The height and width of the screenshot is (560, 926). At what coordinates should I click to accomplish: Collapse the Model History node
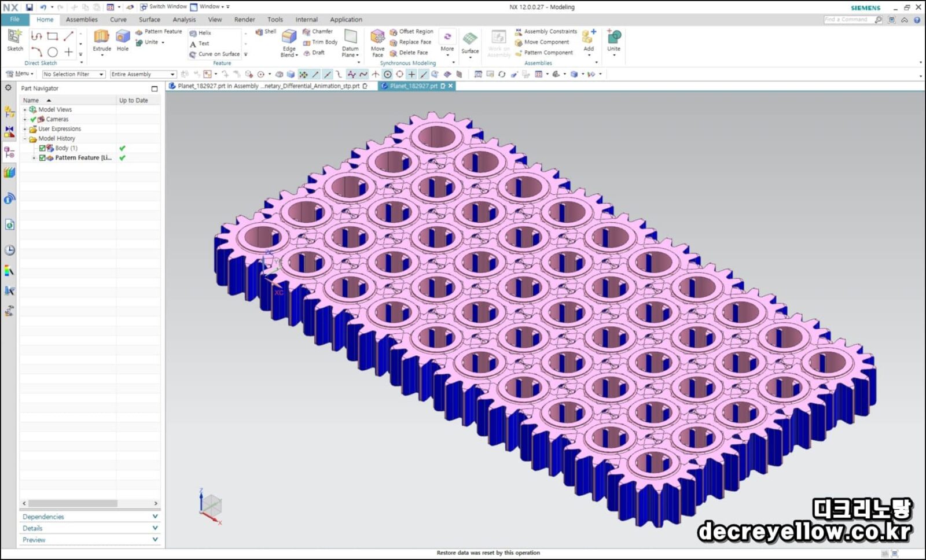pos(24,139)
